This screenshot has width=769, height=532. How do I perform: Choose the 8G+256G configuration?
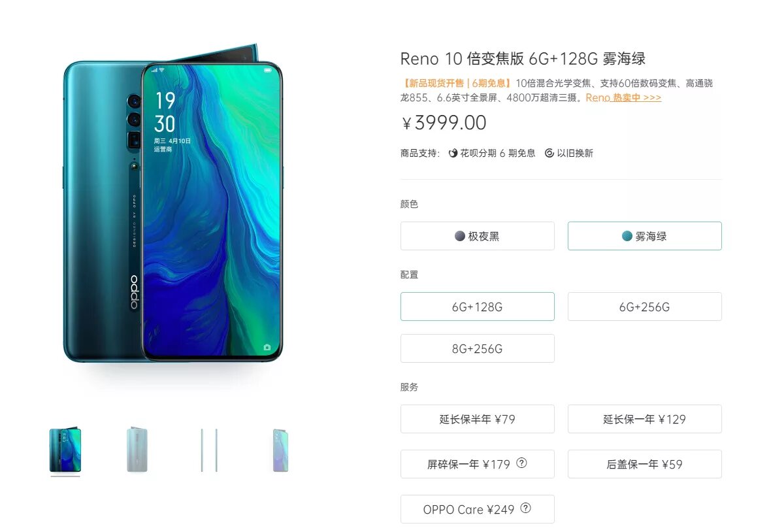click(x=477, y=348)
